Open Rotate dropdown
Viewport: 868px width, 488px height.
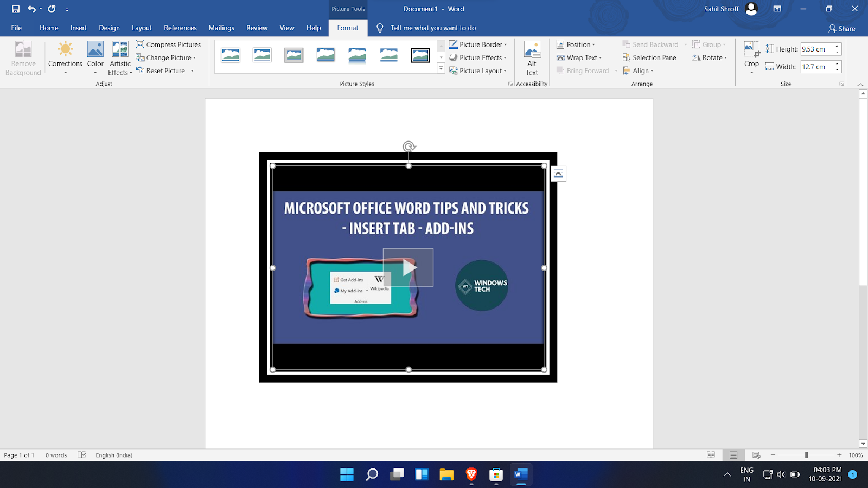710,57
